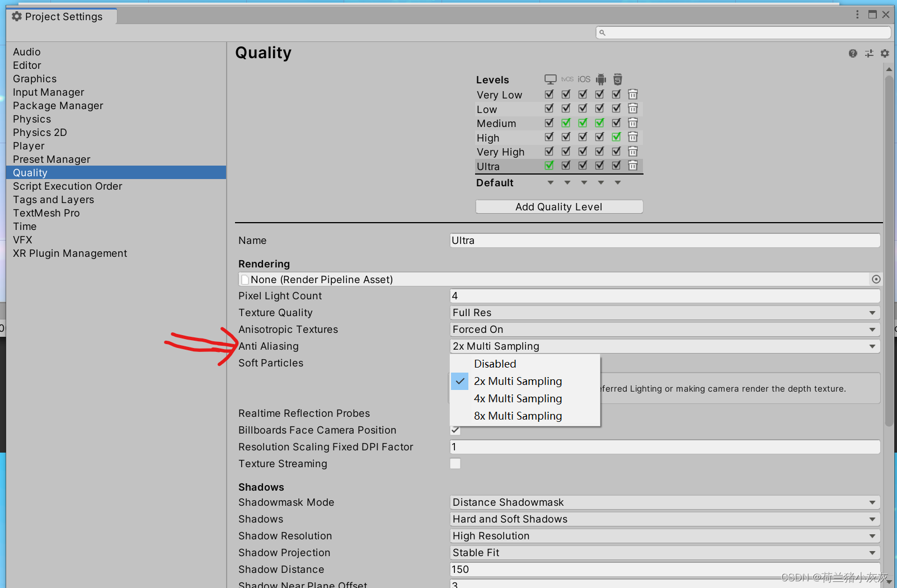Delete the Ultra quality level

pyautogui.click(x=633, y=166)
